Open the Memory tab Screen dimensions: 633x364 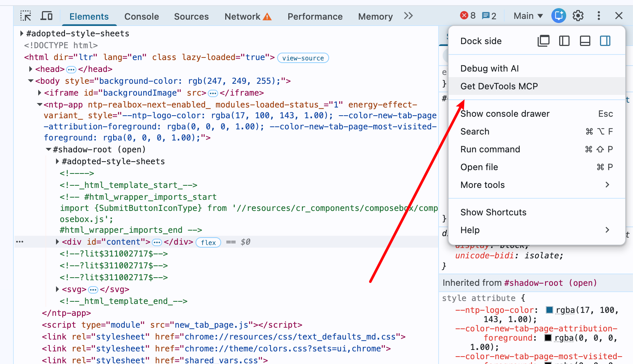pyautogui.click(x=375, y=17)
